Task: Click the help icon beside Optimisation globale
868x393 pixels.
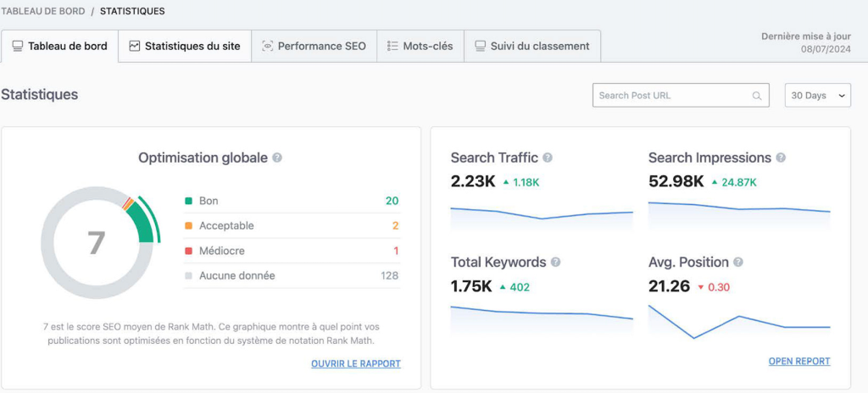Action: point(277,158)
